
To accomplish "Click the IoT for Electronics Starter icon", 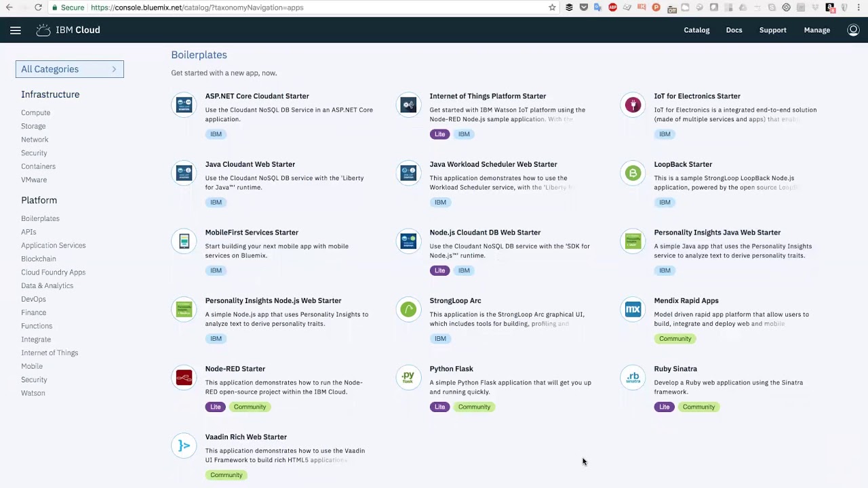I will (x=633, y=105).
